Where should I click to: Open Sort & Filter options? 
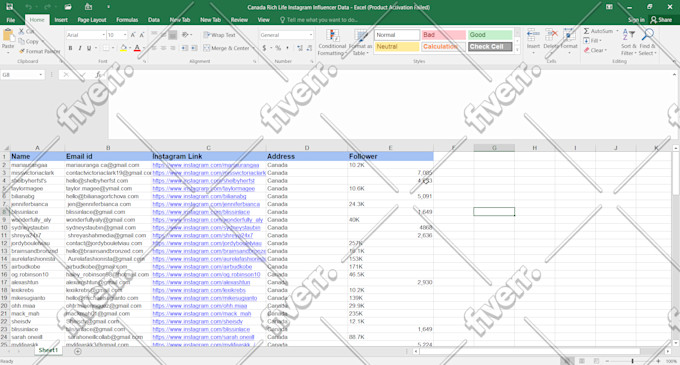pyautogui.click(x=628, y=42)
